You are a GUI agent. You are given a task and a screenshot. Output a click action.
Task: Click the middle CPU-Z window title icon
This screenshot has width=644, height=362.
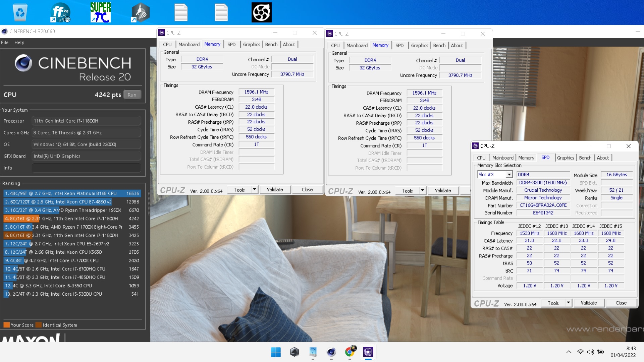tap(329, 34)
